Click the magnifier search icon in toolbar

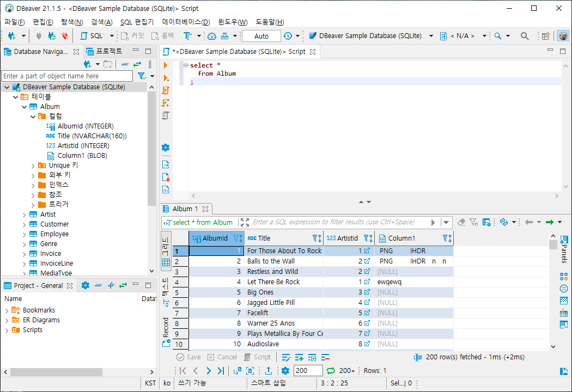pos(525,36)
